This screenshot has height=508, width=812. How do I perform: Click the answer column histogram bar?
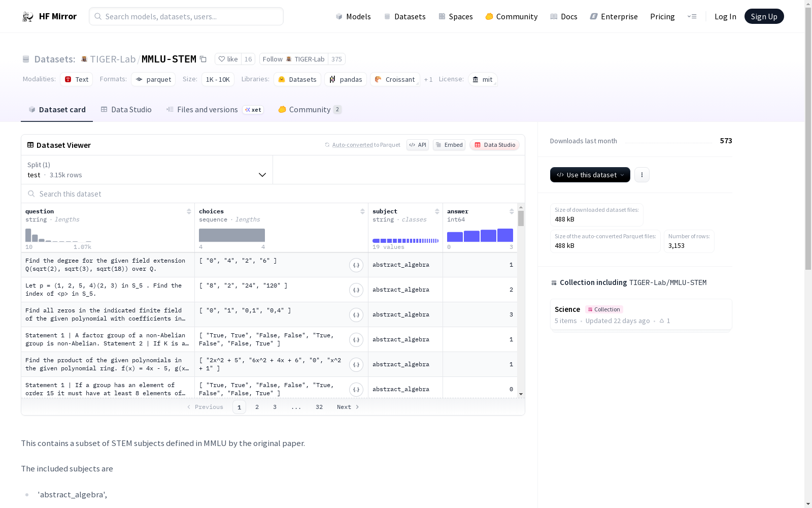tap(480, 235)
